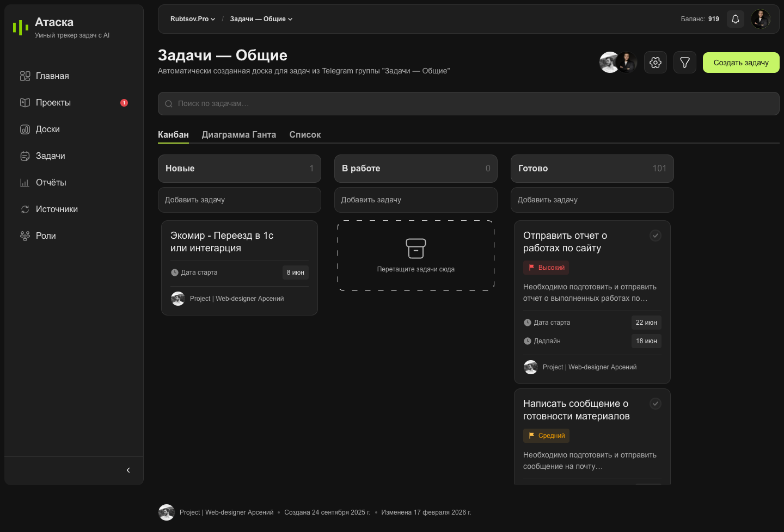This screenshot has height=532, width=784.
Task: Click the Главная grid icon
Action: tap(25, 76)
